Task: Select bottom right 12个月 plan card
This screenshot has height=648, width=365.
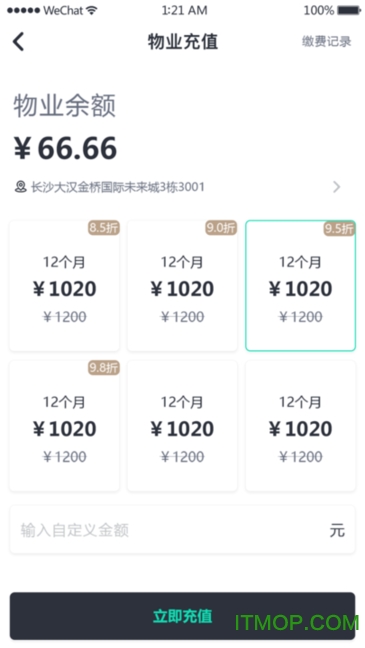Action: tap(301, 426)
